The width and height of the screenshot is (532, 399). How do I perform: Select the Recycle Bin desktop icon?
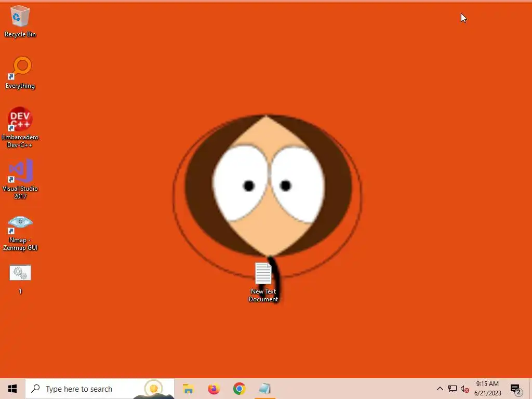[x=20, y=22]
